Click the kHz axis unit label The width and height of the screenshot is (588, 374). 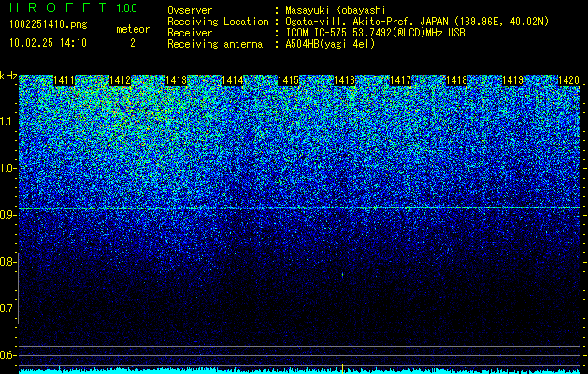point(8,76)
